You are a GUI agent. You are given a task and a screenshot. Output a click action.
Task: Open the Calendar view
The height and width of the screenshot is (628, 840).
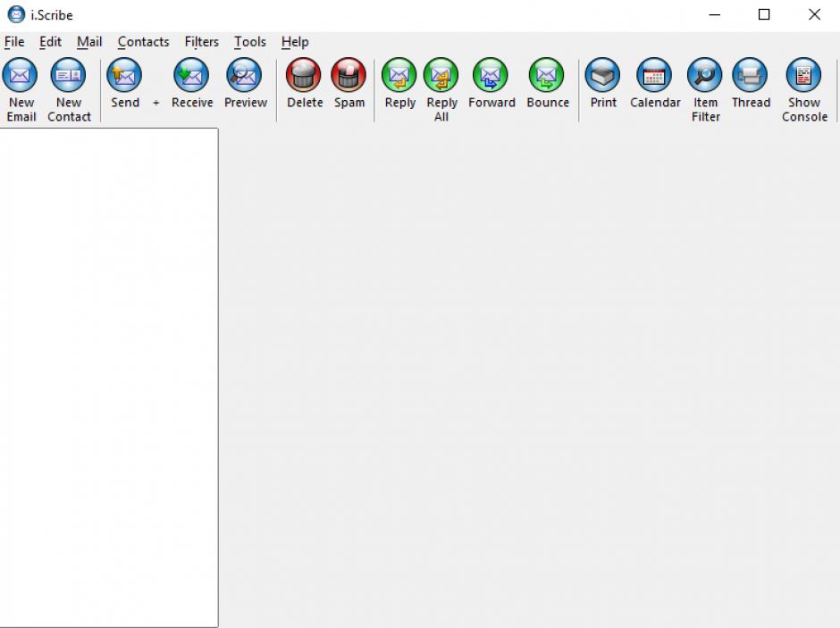[654, 77]
